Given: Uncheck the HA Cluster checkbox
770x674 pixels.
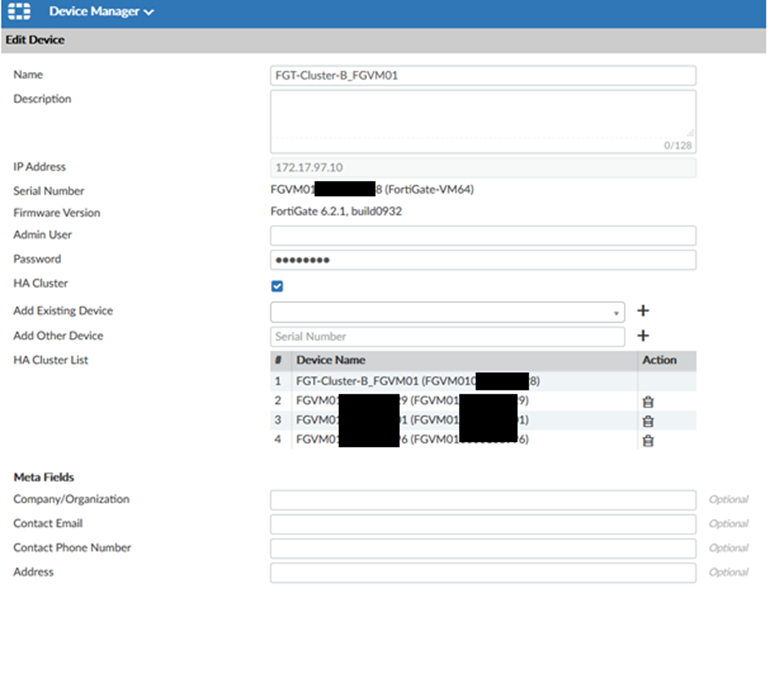Looking at the screenshot, I should pyautogui.click(x=277, y=286).
